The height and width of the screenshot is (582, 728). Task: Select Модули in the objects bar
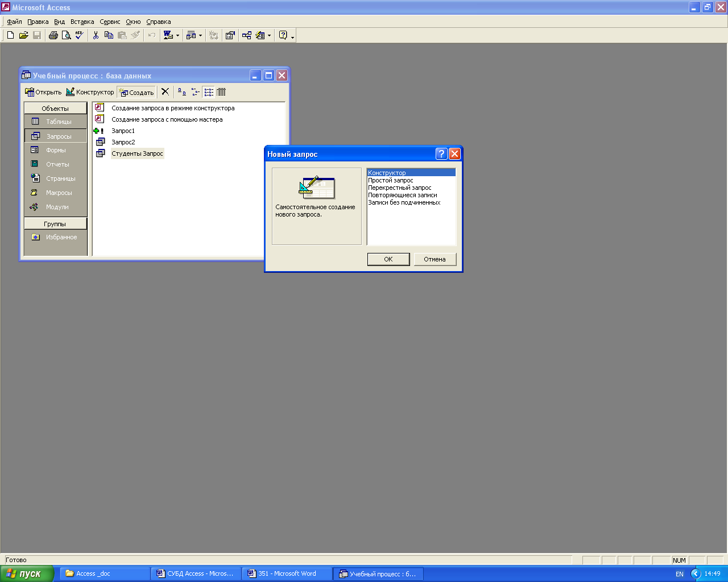[x=56, y=207]
